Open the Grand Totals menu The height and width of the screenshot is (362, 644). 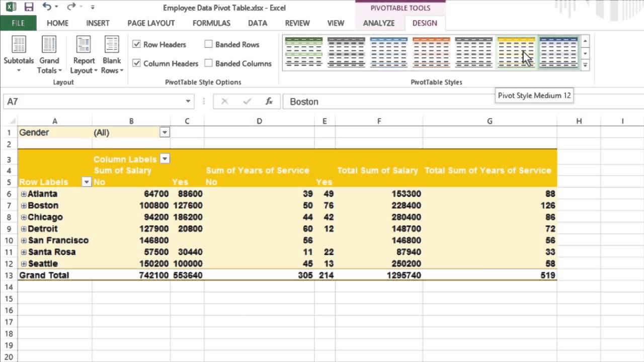click(x=49, y=55)
